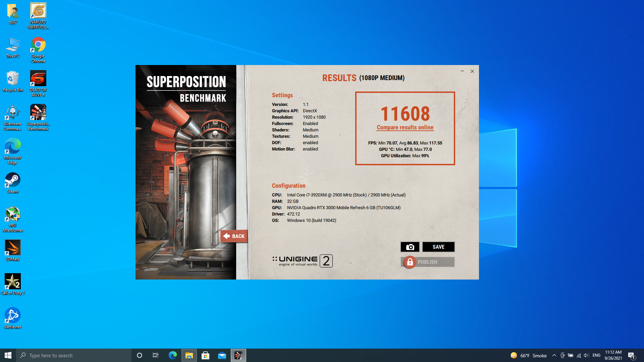This screenshot has width=644, height=362.
Task: Select Superposition Benchmark desktop shortcut
Action: pos(38,118)
